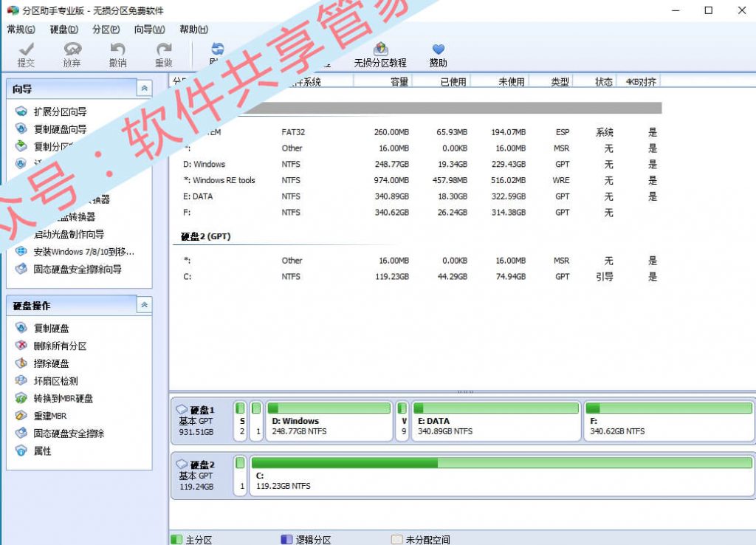Run 坏扇区检测 operation
Image resolution: width=756 pixels, height=545 pixels.
(x=55, y=381)
